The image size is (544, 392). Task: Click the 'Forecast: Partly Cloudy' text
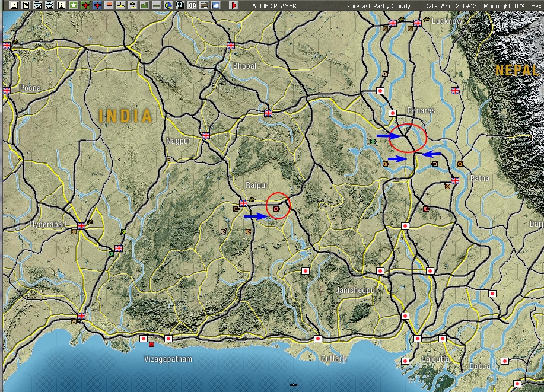pyautogui.click(x=378, y=6)
